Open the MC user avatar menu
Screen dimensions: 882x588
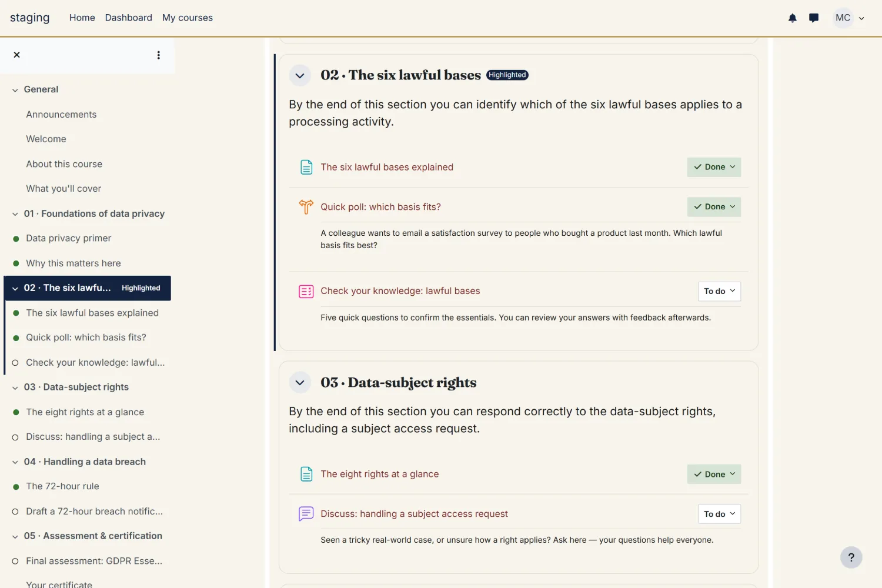coord(850,18)
